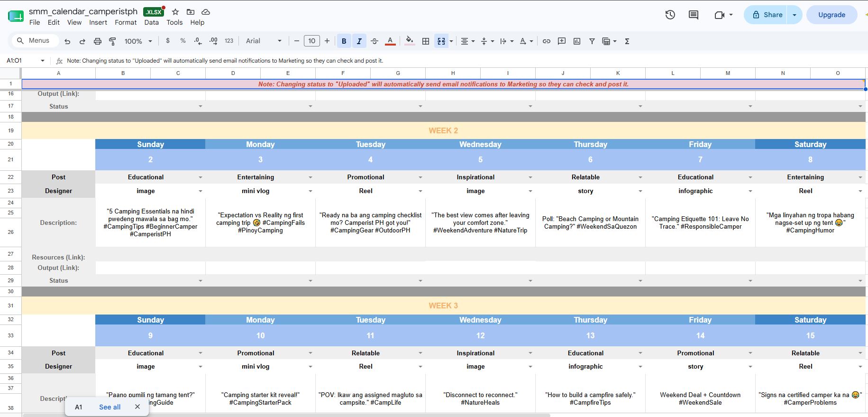The height and width of the screenshot is (417, 868).
Task: Open the comments panel icon
Action: pos(694,15)
